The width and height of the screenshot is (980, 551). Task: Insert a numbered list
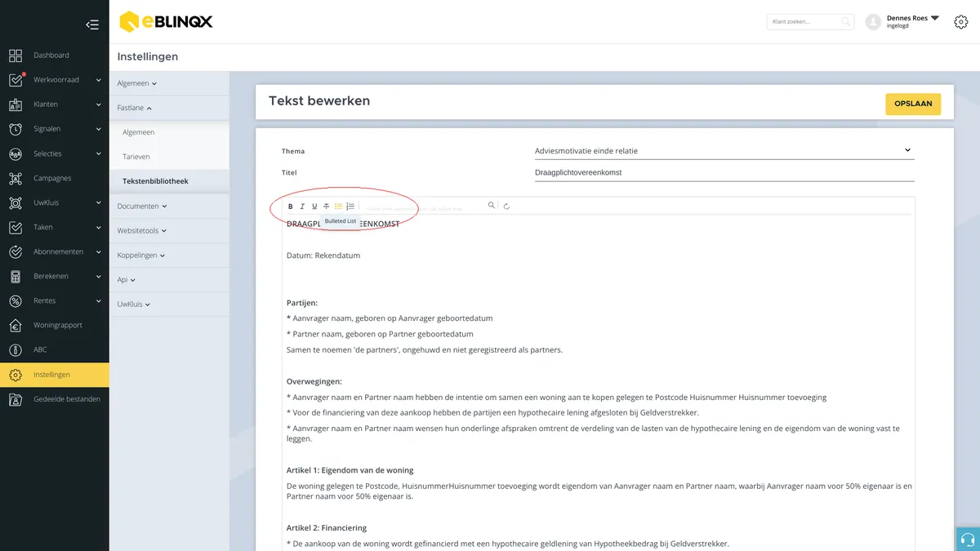350,207
